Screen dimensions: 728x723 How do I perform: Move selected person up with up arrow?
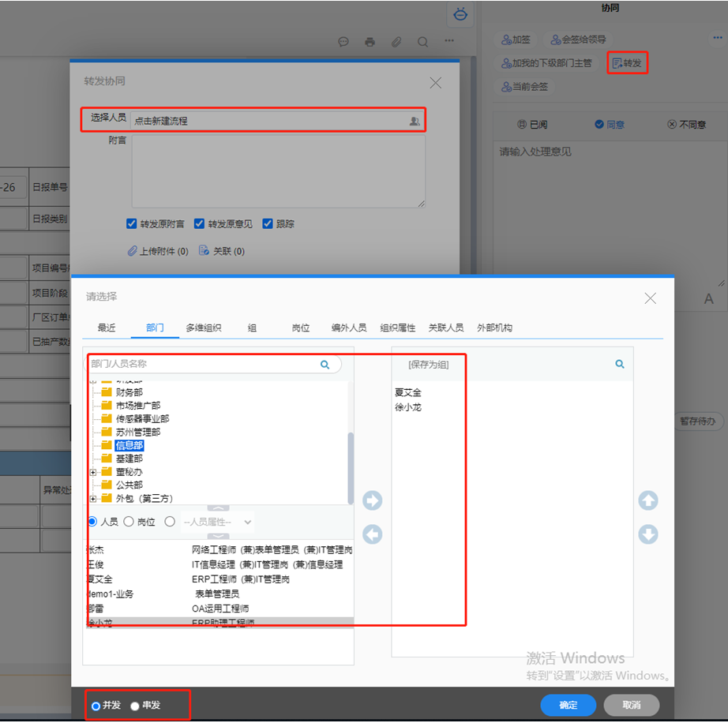click(647, 500)
